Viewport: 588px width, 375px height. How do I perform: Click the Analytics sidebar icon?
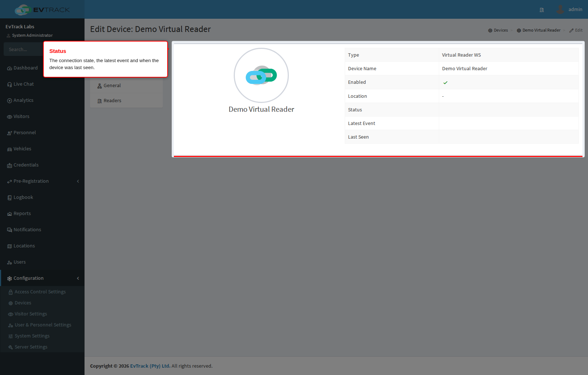(10, 101)
